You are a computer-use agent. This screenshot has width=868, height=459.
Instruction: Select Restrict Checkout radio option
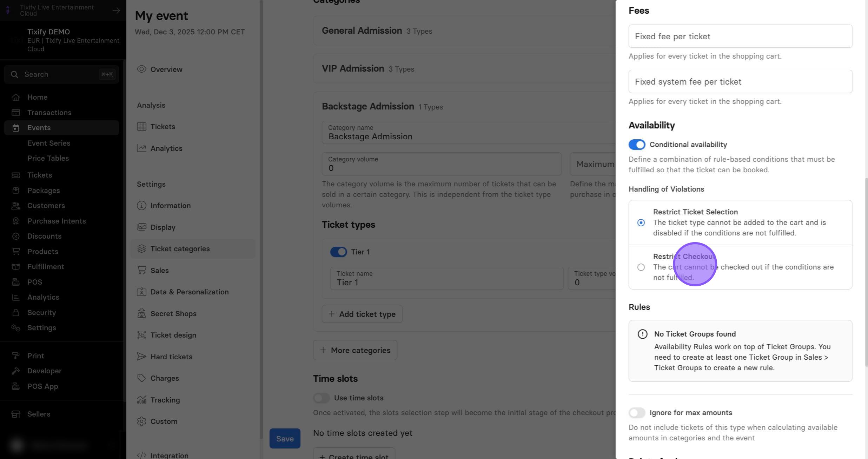point(641,267)
